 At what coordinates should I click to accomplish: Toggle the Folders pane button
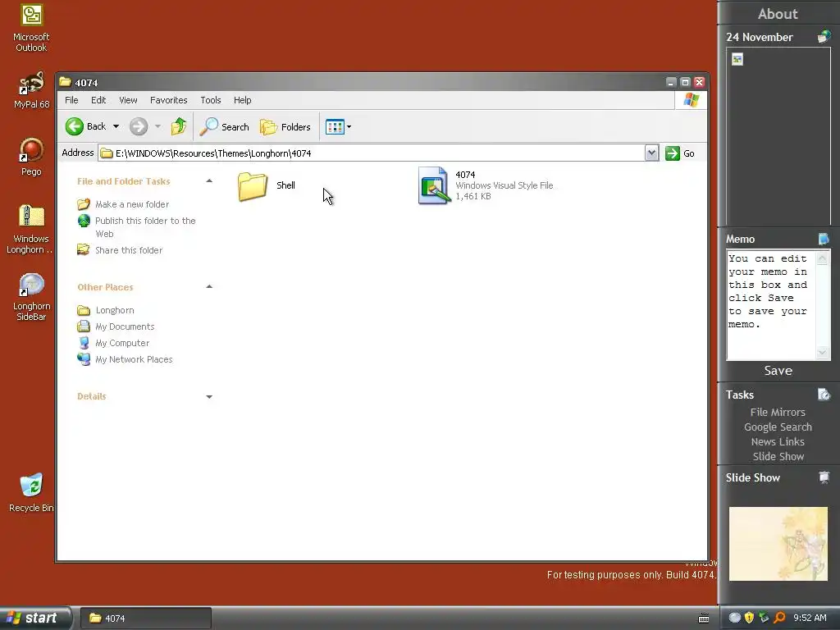click(285, 127)
